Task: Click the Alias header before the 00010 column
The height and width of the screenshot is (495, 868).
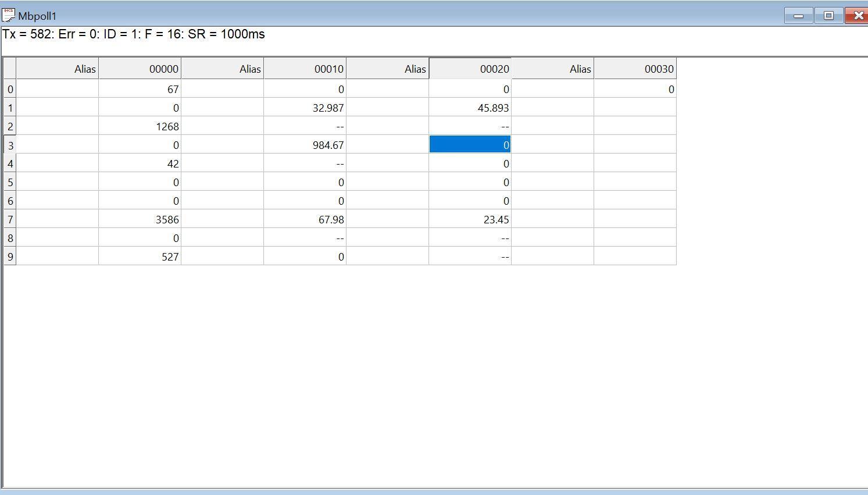Action: coord(223,69)
